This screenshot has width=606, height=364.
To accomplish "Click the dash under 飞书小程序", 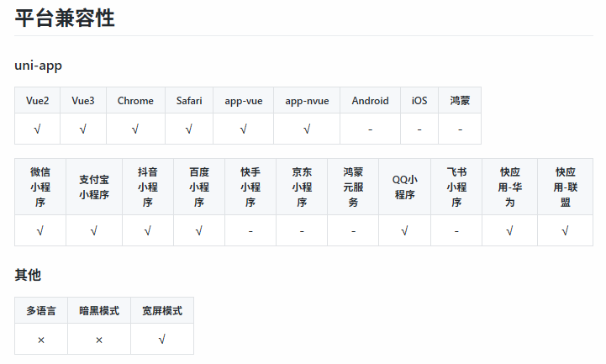I will tap(456, 231).
